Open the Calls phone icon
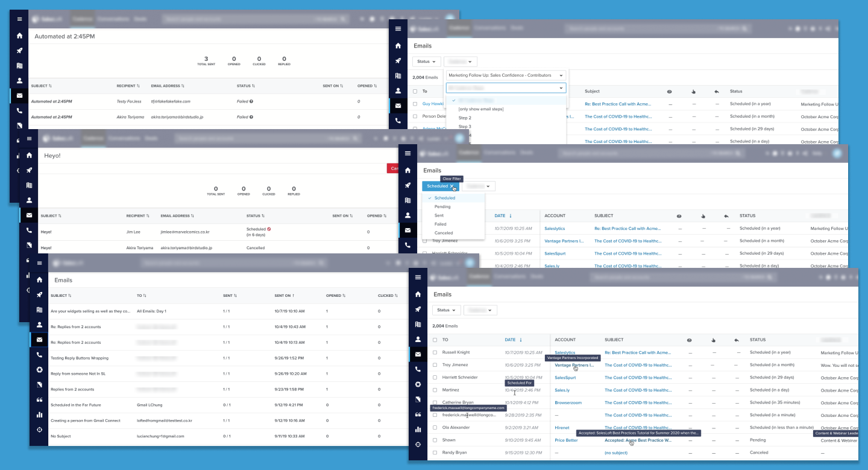The width and height of the screenshot is (868, 470). pyautogui.click(x=418, y=369)
